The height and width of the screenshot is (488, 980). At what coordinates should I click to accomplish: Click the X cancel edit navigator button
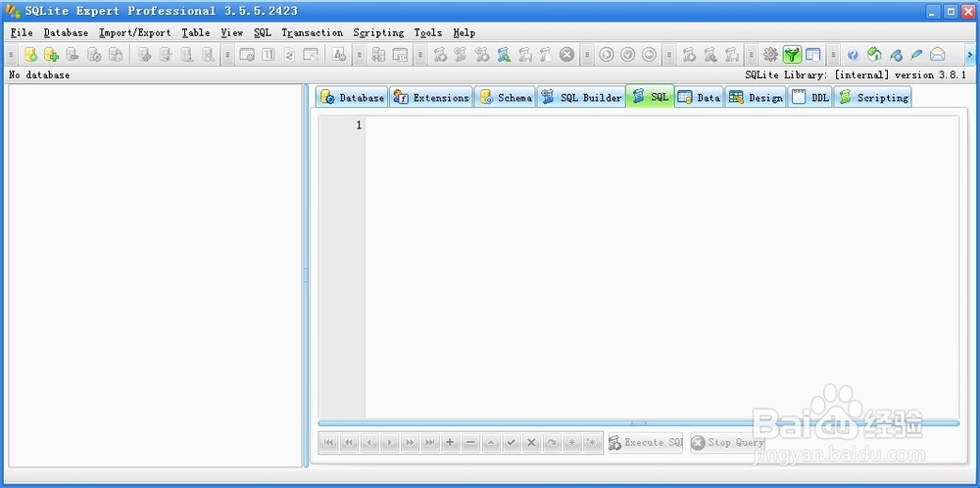click(x=531, y=442)
